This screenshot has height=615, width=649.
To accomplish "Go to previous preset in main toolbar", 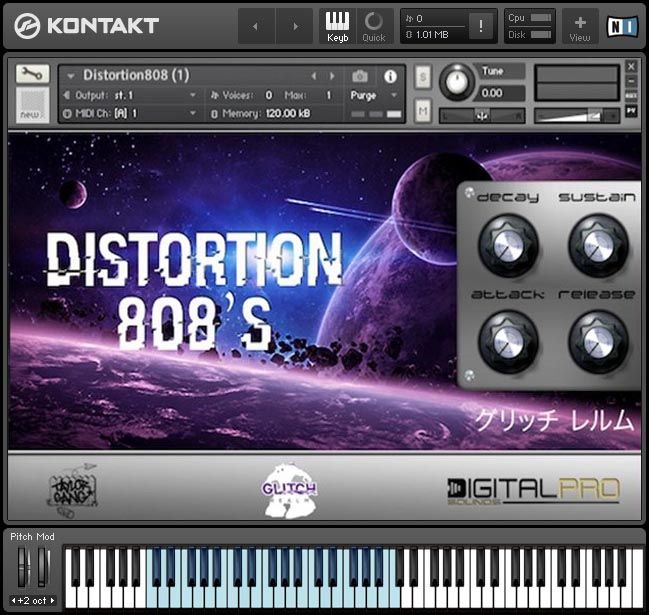I will coord(256,26).
